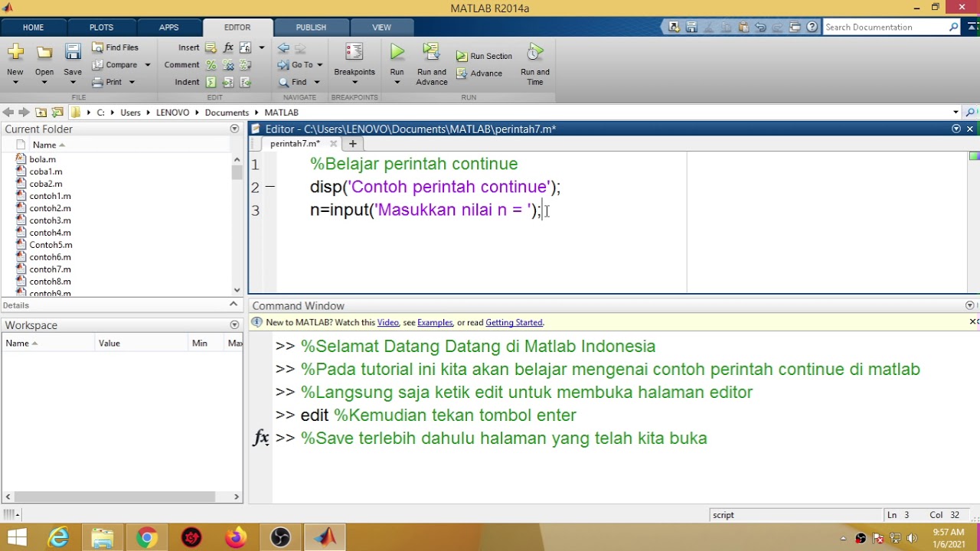Click the fx insert function icon

[228, 47]
